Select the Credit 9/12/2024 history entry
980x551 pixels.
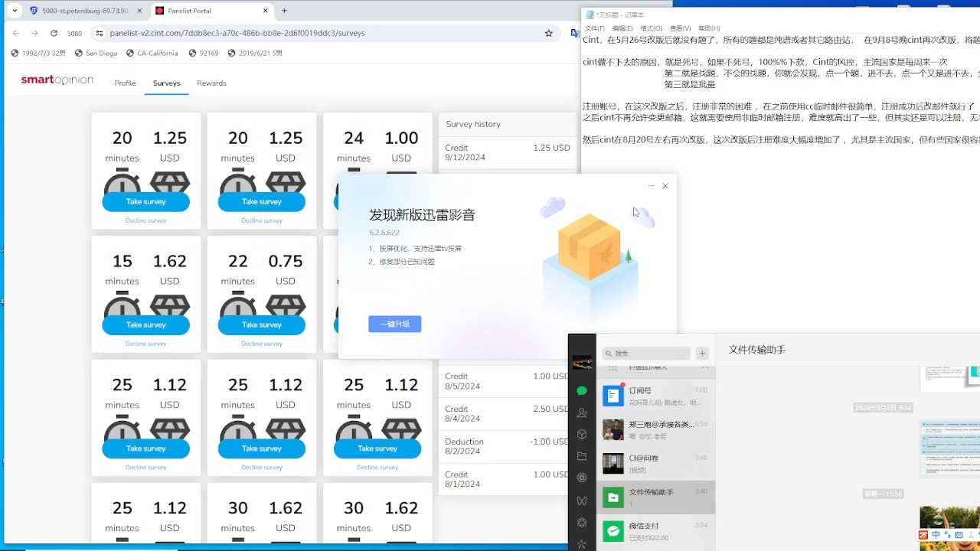pyautogui.click(x=508, y=152)
